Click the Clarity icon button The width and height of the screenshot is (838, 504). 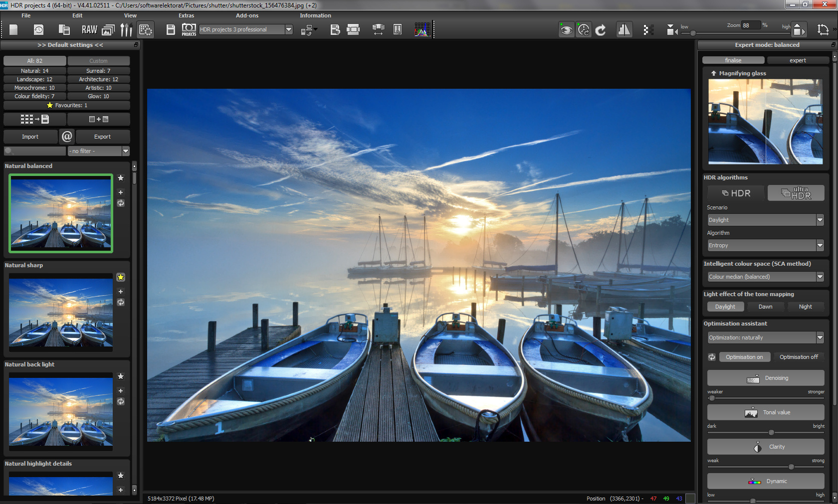point(766,447)
